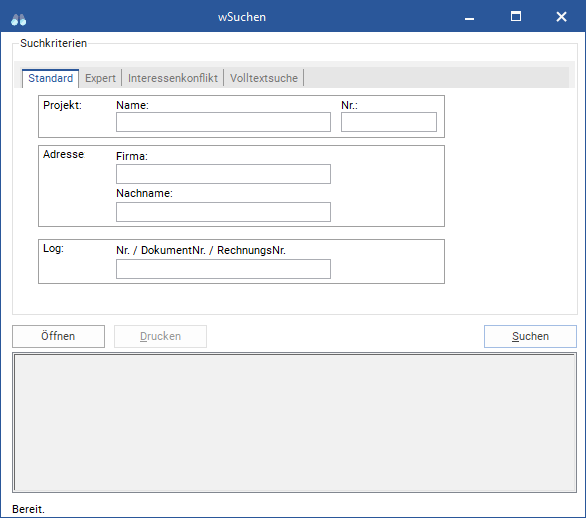The height and width of the screenshot is (519, 586).
Task: Maximize the wSuchen window
Action: click(x=516, y=16)
